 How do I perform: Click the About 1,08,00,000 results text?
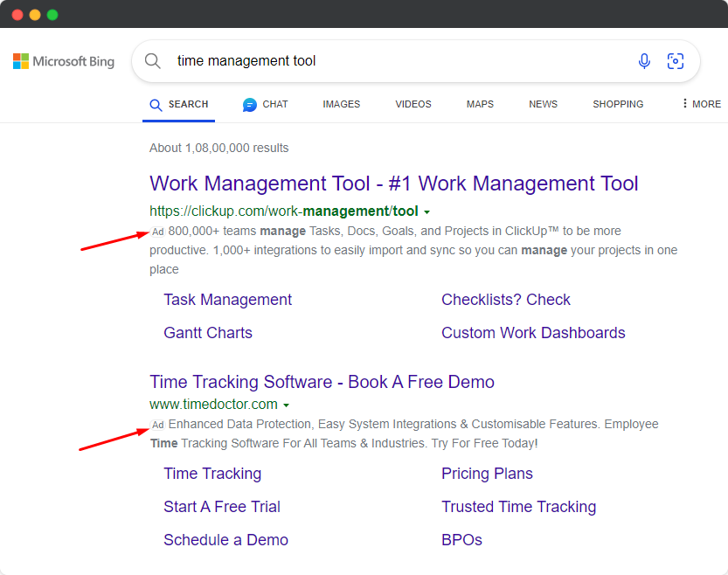(218, 148)
